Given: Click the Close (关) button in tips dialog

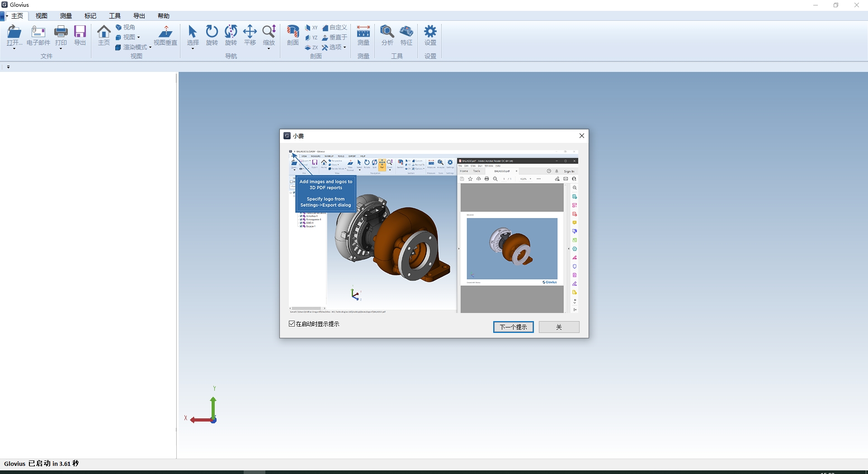Looking at the screenshot, I should (559, 327).
